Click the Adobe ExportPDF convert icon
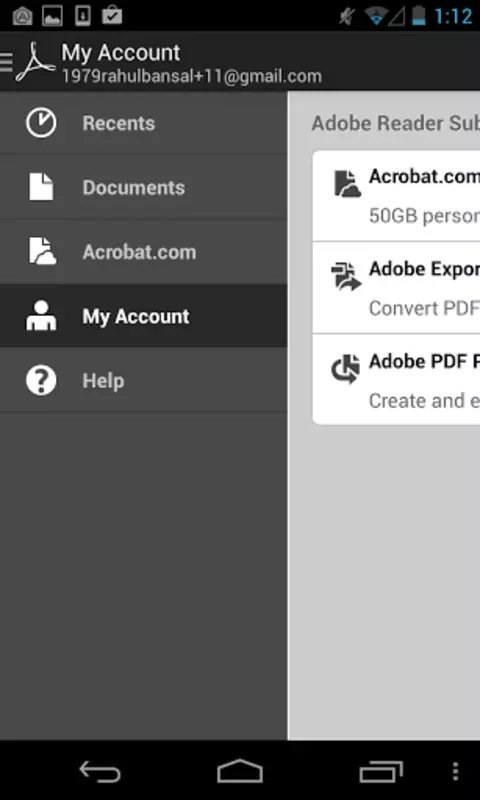 (346, 276)
